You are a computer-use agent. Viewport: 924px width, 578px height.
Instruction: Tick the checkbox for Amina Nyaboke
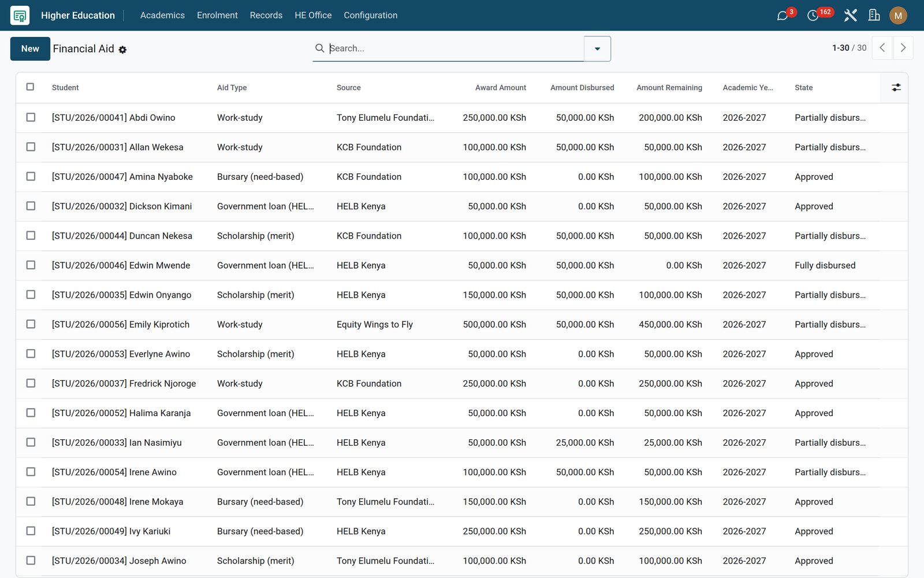31,176
